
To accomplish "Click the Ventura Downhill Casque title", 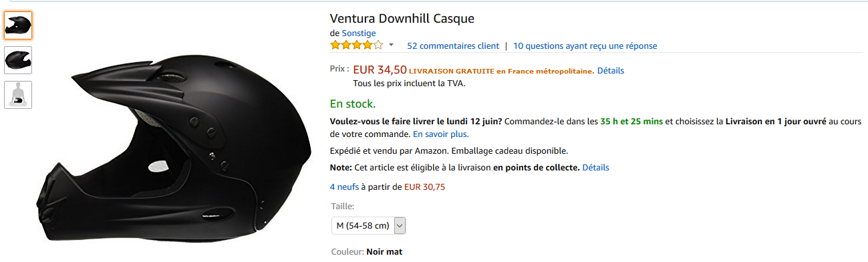I will pyautogui.click(x=402, y=18).
